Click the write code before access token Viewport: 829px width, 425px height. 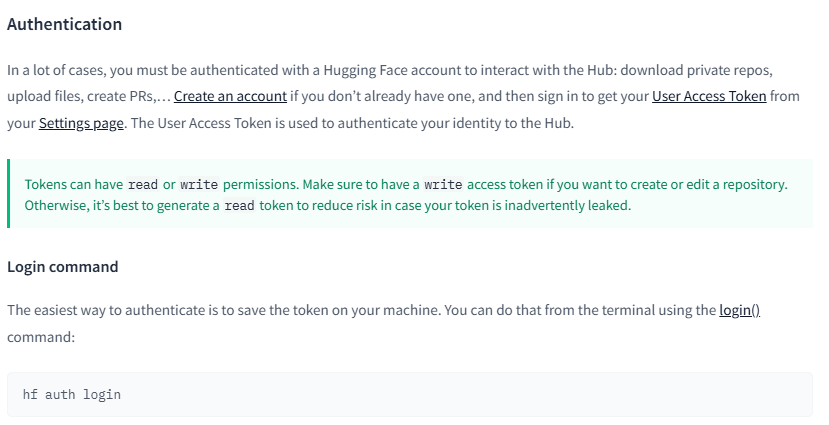443,185
